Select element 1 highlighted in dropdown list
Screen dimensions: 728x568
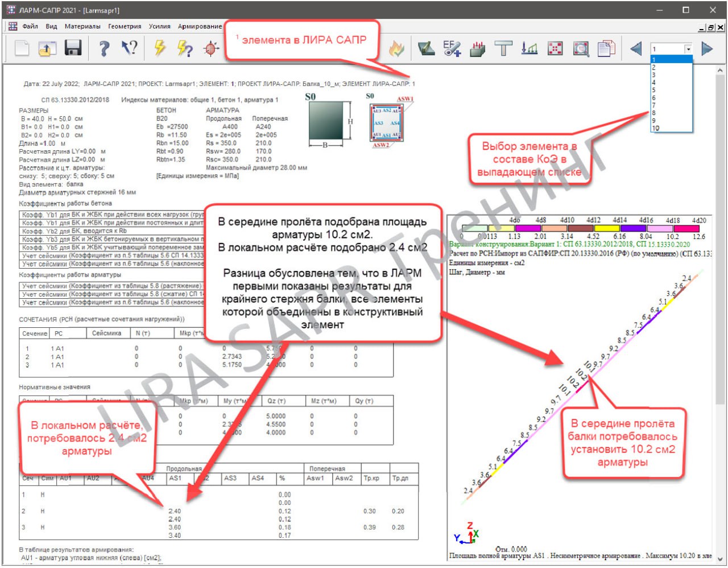point(671,59)
